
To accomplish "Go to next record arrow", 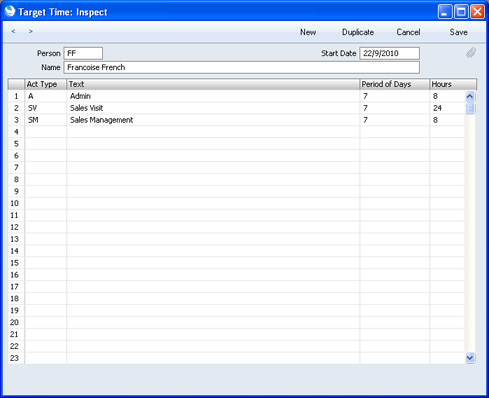I will click(x=31, y=31).
